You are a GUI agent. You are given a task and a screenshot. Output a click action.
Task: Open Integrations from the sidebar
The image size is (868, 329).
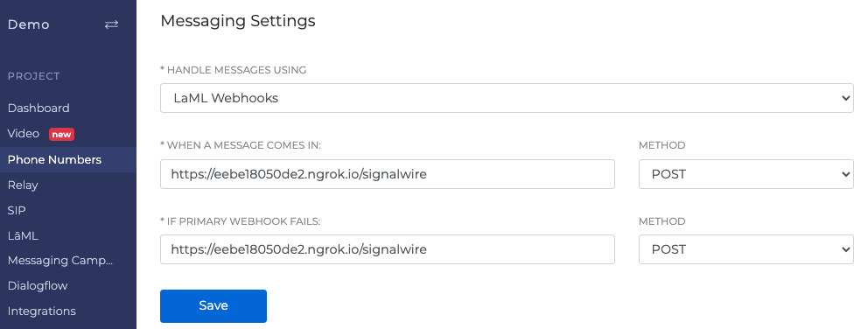click(x=41, y=311)
